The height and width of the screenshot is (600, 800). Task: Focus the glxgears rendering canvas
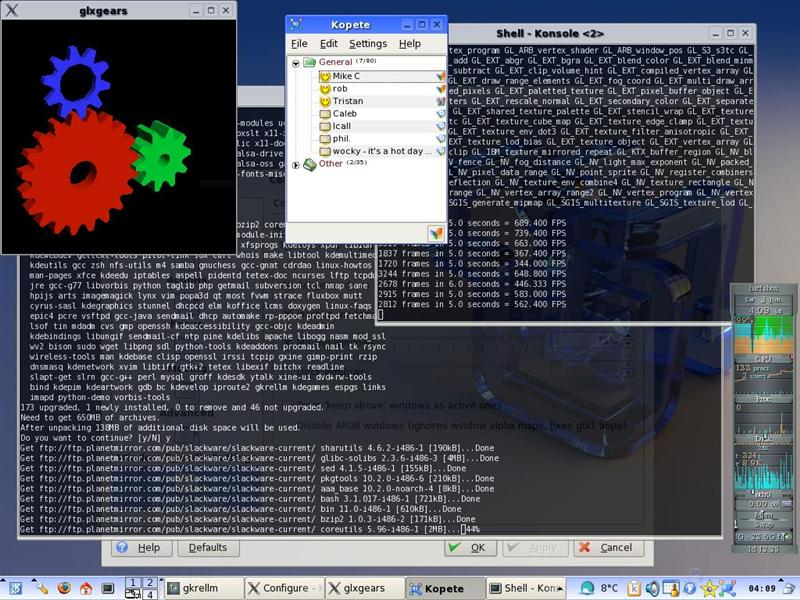pos(119,136)
